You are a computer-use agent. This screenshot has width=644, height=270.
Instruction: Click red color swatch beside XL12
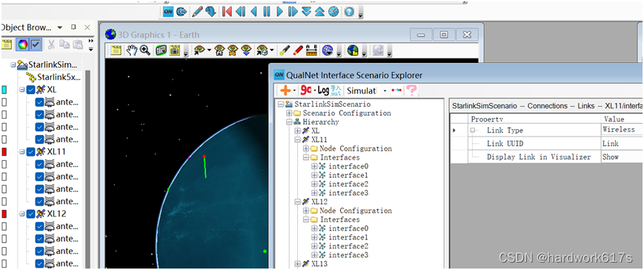pos(4,214)
